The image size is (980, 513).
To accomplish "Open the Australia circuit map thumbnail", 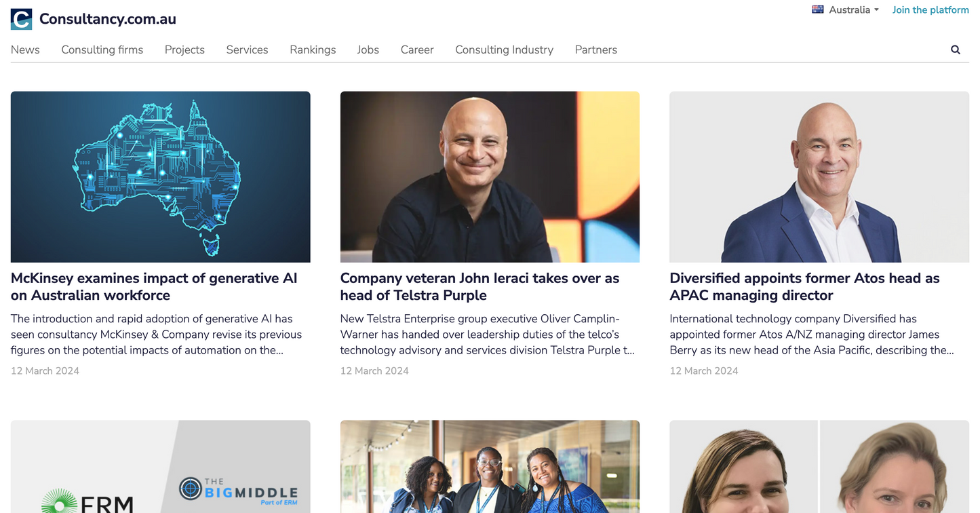I will (x=161, y=177).
